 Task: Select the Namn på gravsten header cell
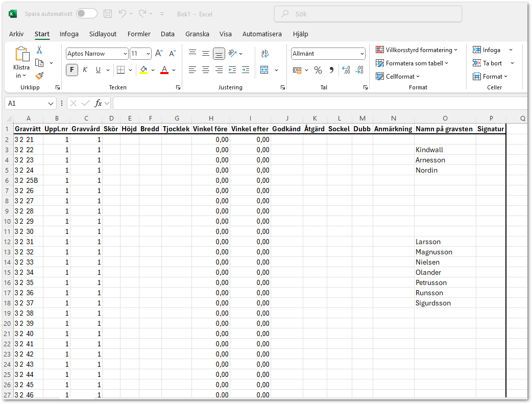[445, 129]
